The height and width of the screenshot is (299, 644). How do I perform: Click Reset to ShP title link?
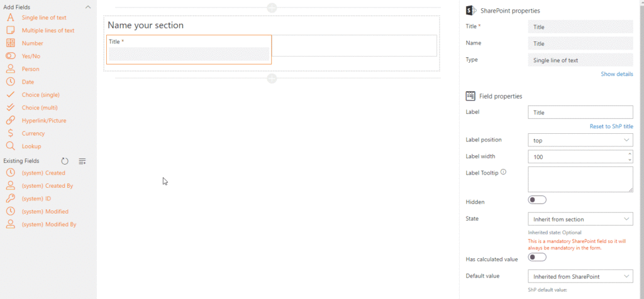611,126
